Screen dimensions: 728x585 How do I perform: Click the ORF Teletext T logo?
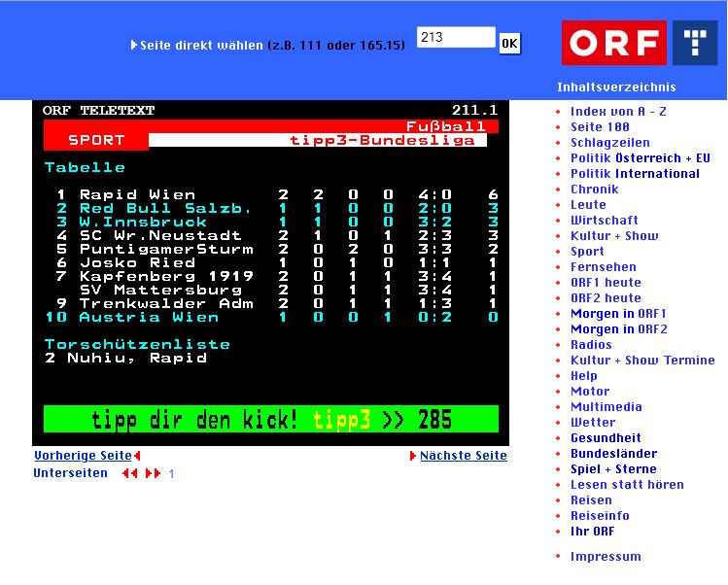[695, 43]
